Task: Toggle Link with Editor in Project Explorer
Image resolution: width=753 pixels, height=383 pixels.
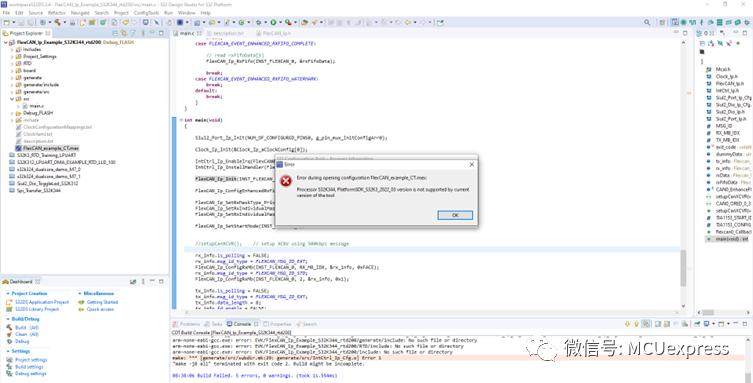Action: click(124, 33)
